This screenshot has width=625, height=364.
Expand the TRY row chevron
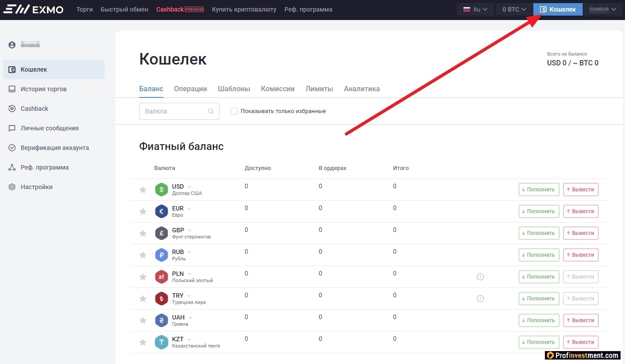click(x=189, y=295)
